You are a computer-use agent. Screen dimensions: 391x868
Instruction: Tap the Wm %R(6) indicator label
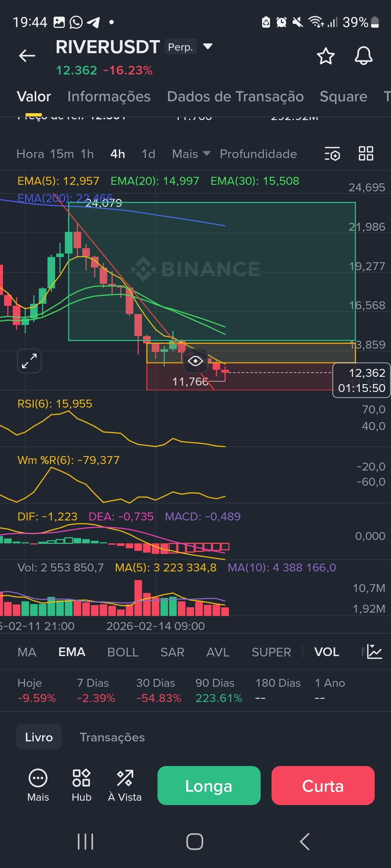coord(68,460)
